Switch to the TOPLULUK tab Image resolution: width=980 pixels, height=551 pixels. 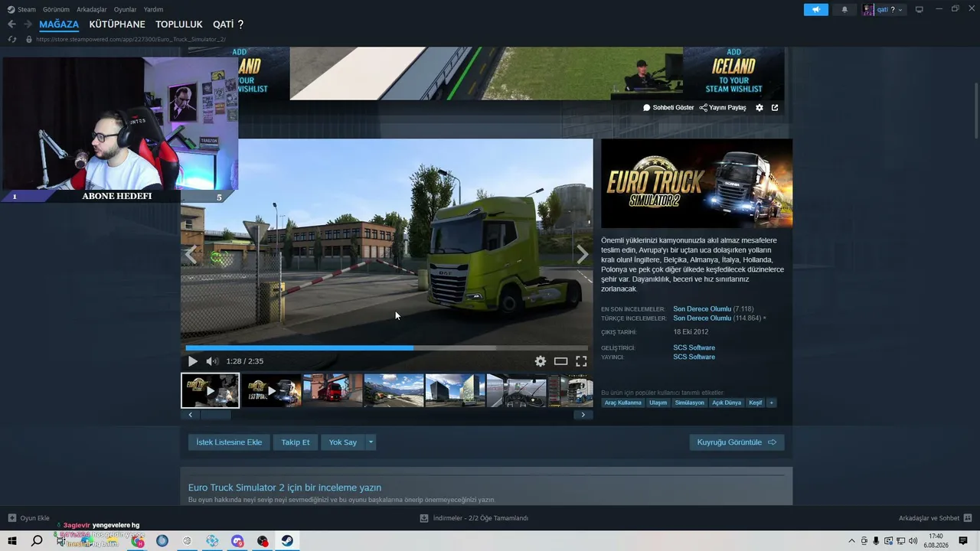(x=179, y=24)
